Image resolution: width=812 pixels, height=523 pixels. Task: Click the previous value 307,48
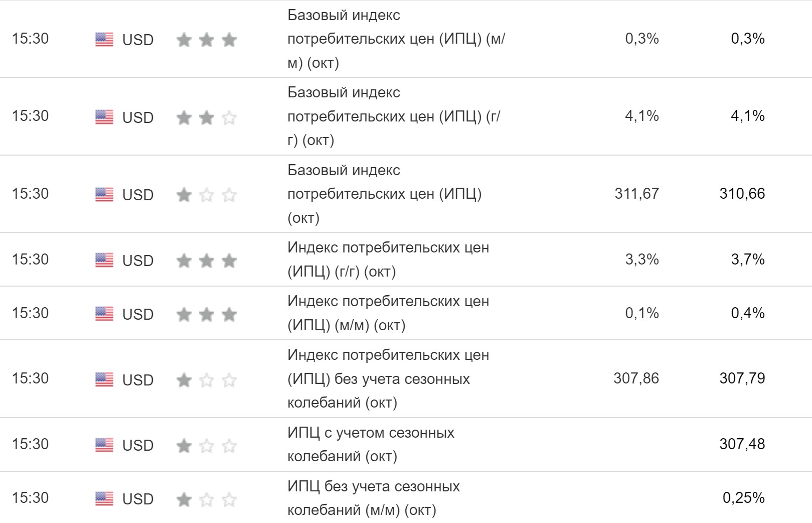point(742,444)
